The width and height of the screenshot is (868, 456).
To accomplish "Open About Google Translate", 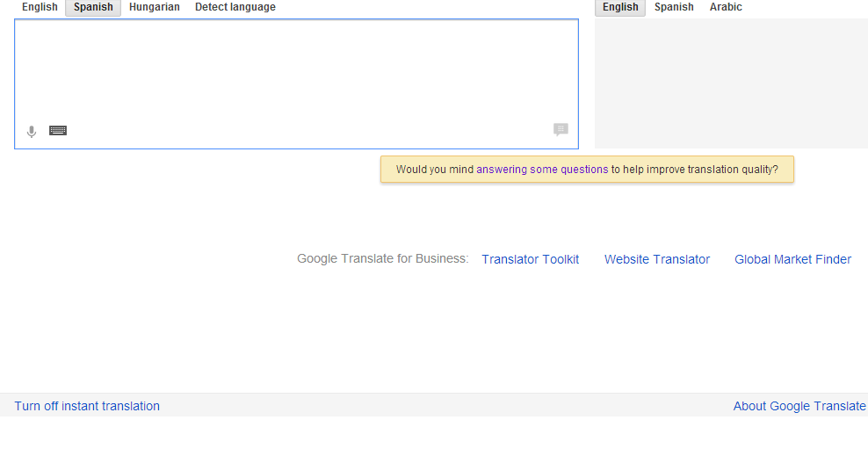I will (799, 406).
